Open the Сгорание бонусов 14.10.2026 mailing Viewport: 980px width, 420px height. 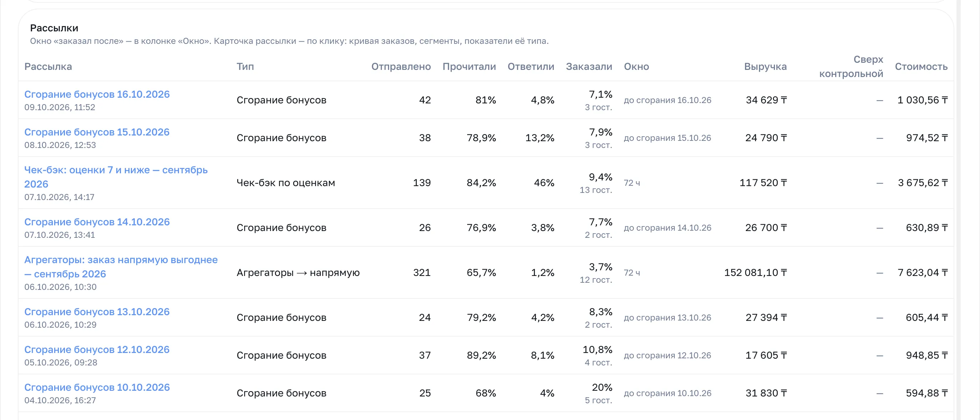97,222
